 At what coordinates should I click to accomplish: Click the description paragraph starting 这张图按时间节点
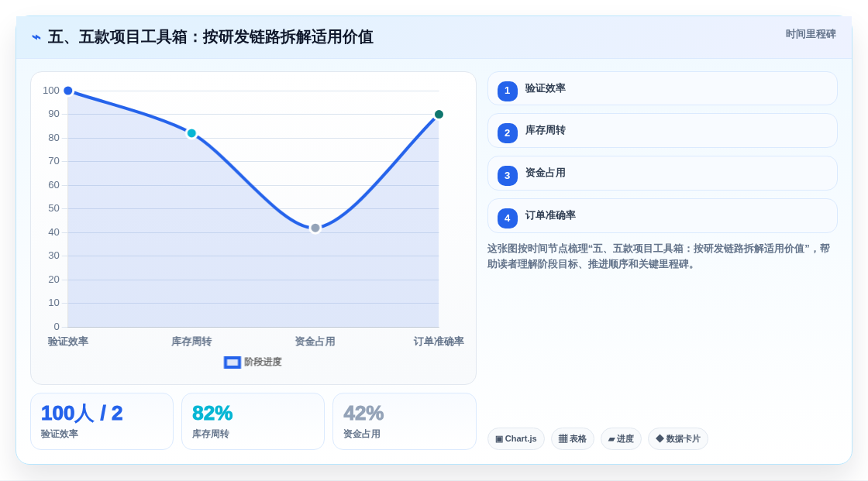(x=658, y=256)
